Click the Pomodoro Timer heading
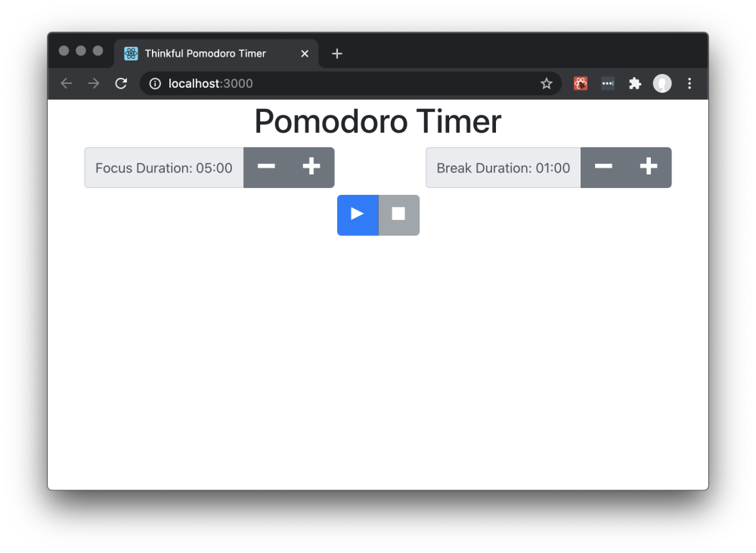This screenshot has height=553, width=756. click(378, 122)
